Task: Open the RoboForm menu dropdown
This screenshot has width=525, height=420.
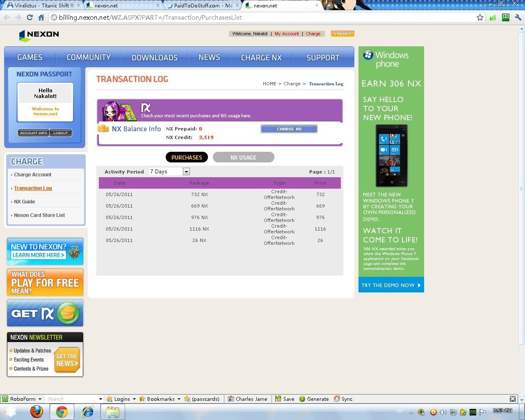Action: (22, 399)
